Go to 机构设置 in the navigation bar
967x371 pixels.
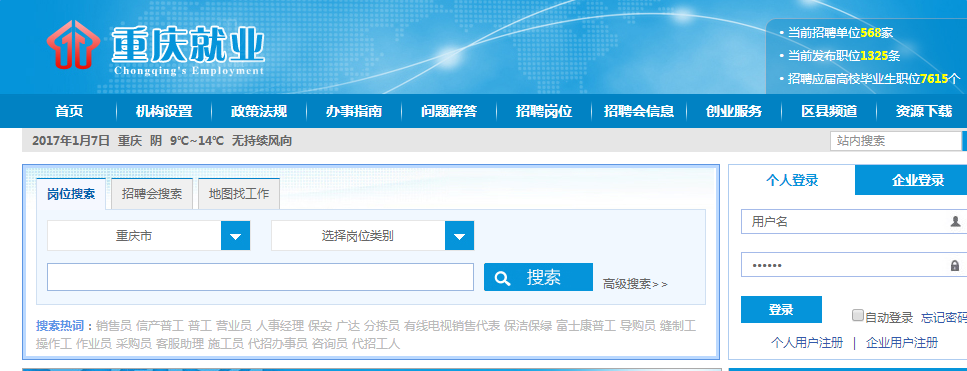point(164,112)
